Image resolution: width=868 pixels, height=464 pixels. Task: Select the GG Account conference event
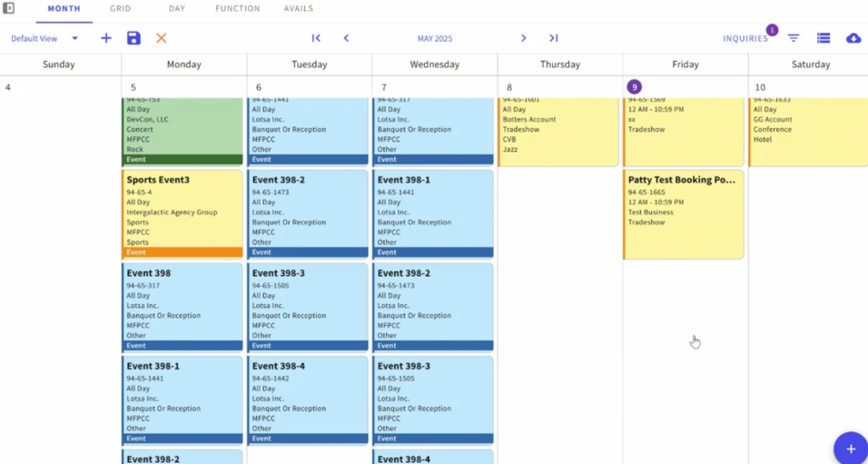[x=808, y=132]
